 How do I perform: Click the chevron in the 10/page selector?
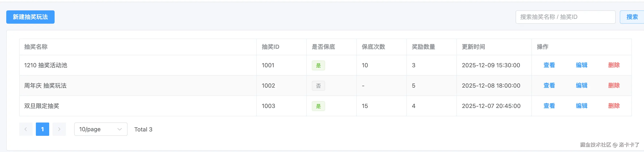[119, 129]
